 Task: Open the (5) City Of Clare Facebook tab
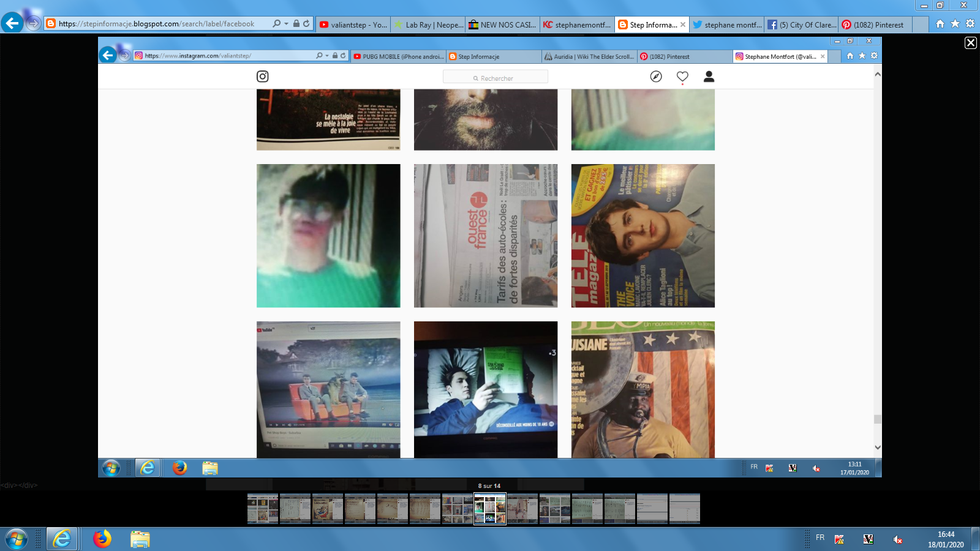(802, 24)
